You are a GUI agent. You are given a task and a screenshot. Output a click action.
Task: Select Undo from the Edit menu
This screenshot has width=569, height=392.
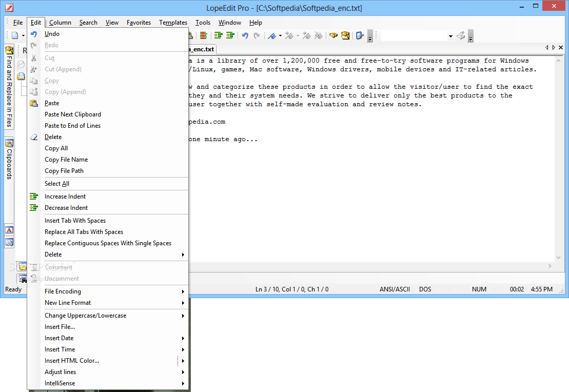pos(108,34)
